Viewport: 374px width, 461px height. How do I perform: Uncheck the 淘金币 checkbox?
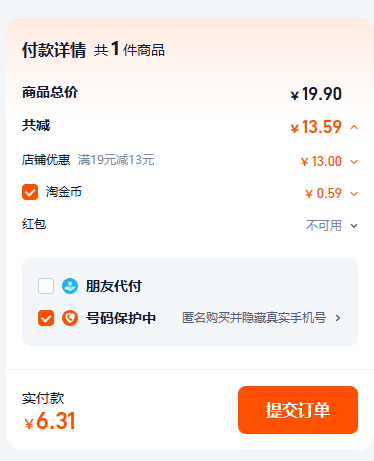click(x=30, y=192)
